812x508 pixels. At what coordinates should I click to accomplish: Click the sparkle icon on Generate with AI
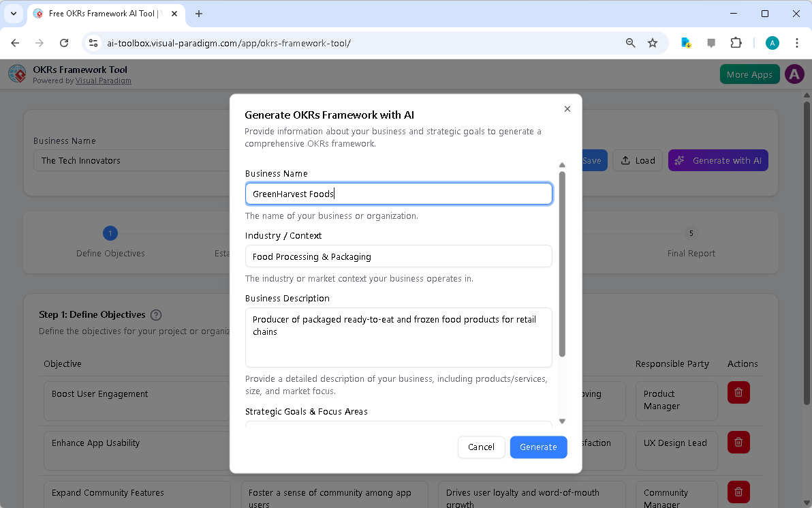678,160
